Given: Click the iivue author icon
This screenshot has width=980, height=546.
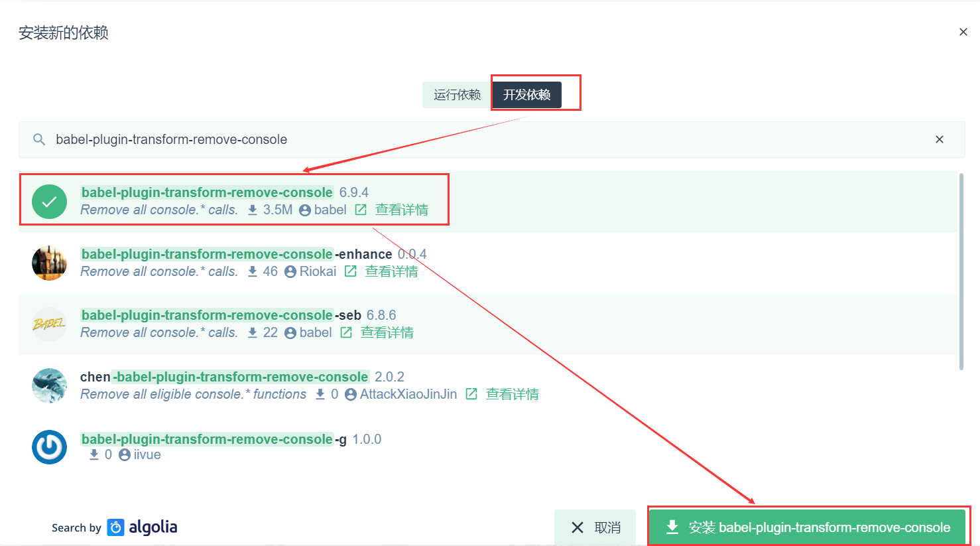Looking at the screenshot, I should pyautogui.click(x=125, y=455).
